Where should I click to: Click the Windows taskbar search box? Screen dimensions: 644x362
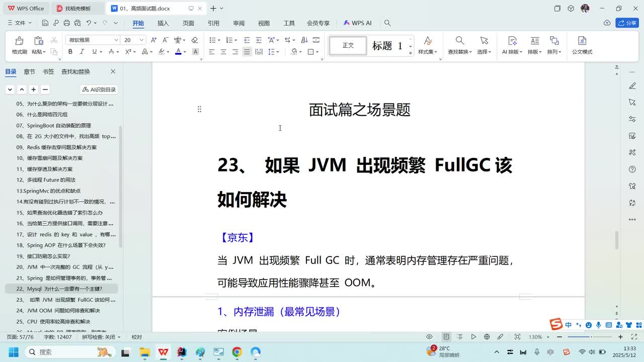[70, 352]
